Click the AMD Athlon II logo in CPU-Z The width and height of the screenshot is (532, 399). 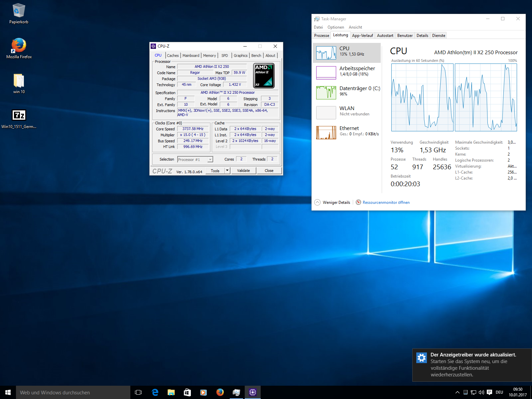click(264, 76)
